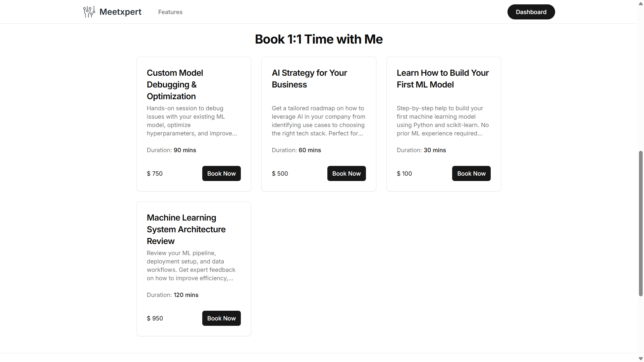Screen dimensions: 644x362
Task: Click the Custom Model Debugging card title
Action: tap(175, 84)
